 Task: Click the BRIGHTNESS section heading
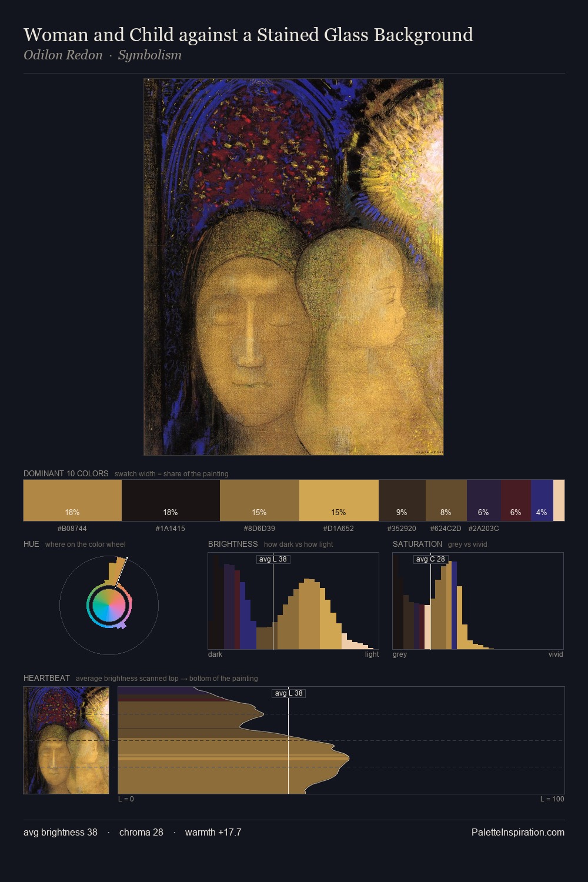pos(233,544)
